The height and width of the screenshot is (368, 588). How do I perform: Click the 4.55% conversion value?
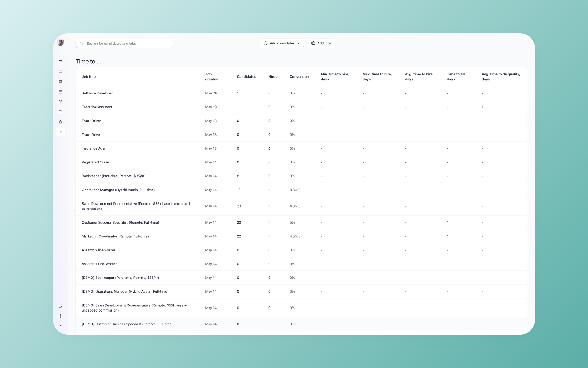295,236
